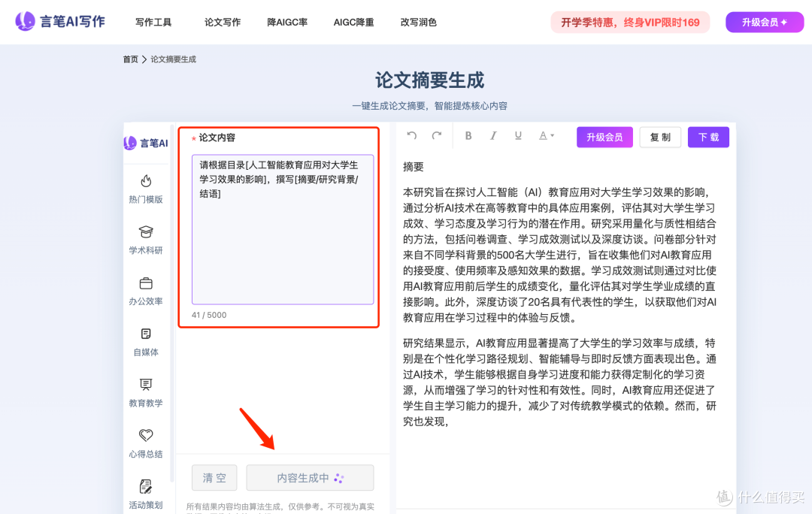812x514 pixels.
Task: Toggle italic formatting
Action: [x=493, y=135]
